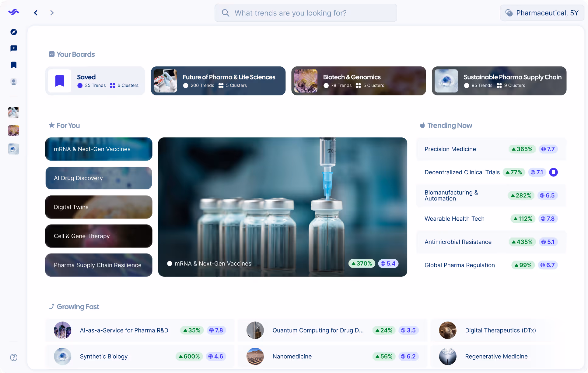This screenshot has height=373, width=588.
Task: Open the Explore compass icon in sidebar
Action: click(x=13, y=32)
